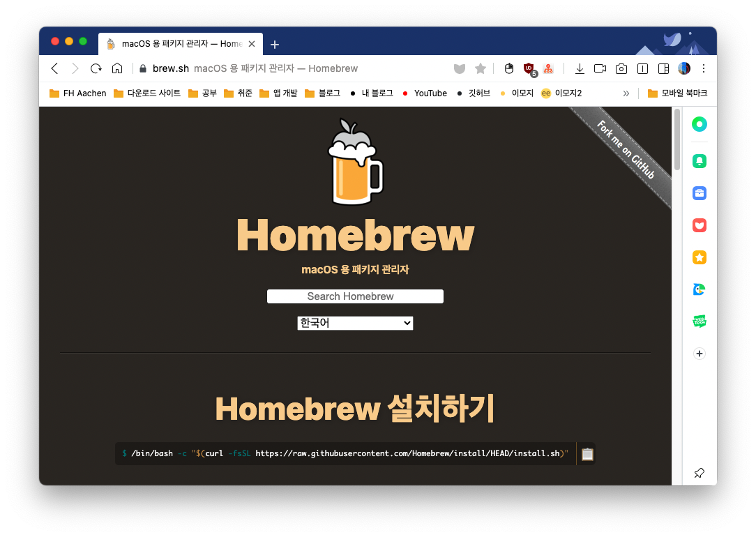Image resolution: width=756 pixels, height=537 pixels.
Task: Open the 공부 bookmark folder
Action: tap(202, 93)
